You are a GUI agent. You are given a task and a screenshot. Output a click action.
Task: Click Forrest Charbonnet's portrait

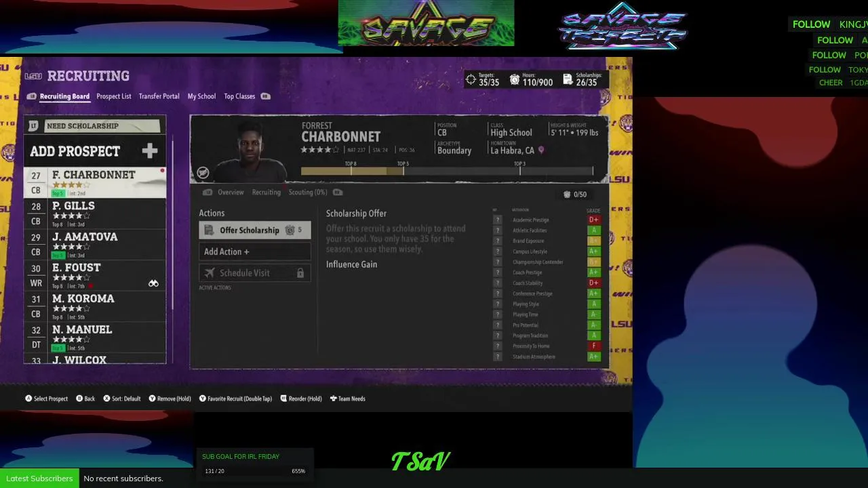(250, 152)
